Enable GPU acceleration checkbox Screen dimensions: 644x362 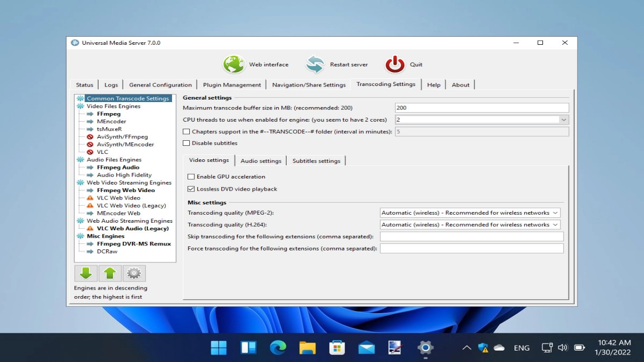point(191,177)
